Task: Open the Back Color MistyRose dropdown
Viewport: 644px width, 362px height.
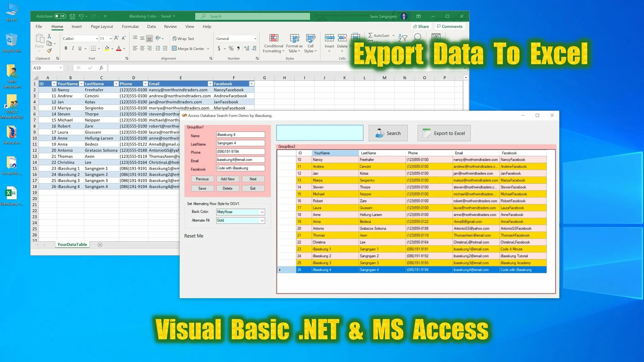Action: click(x=262, y=212)
